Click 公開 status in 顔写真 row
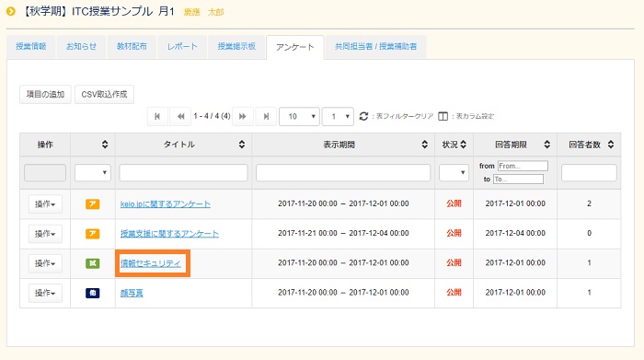Image resolution: width=644 pixels, height=360 pixels. click(454, 292)
